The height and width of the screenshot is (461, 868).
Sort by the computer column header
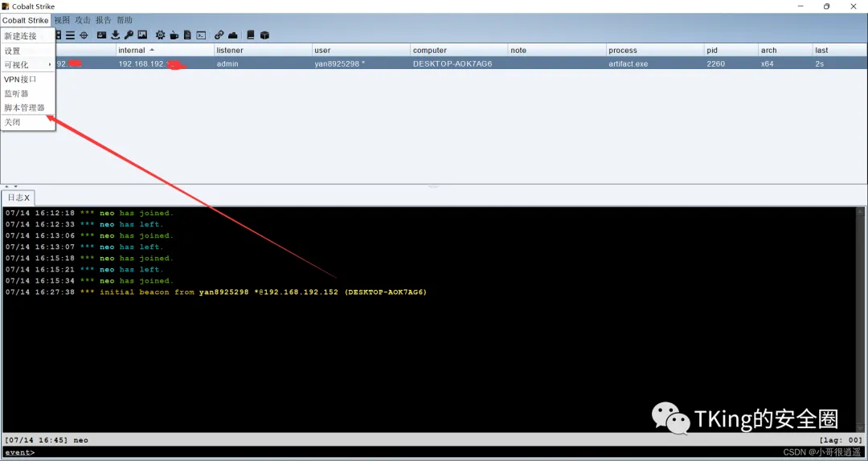(x=459, y=51)
